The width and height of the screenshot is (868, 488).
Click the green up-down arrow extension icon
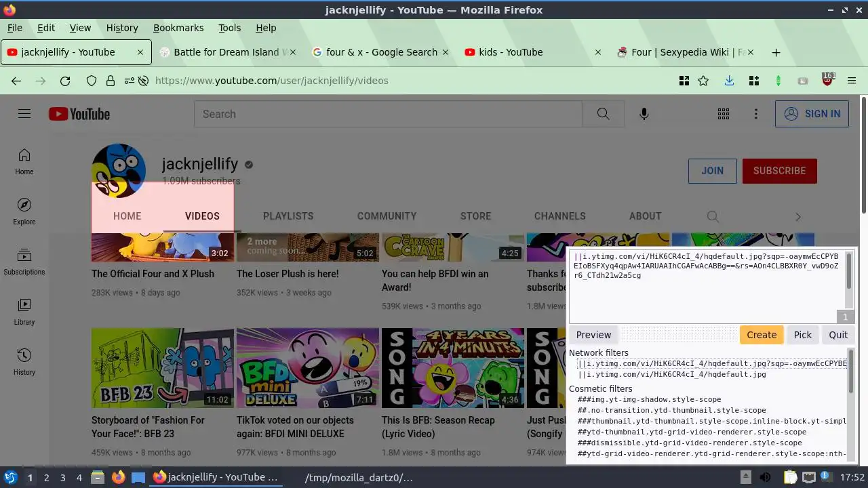point(778,81)
